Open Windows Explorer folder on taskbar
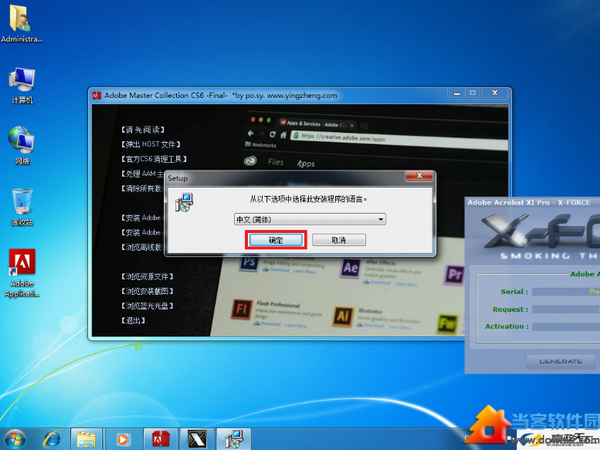The height and width of the screenshot is (450, 600). tap(86, 439)
